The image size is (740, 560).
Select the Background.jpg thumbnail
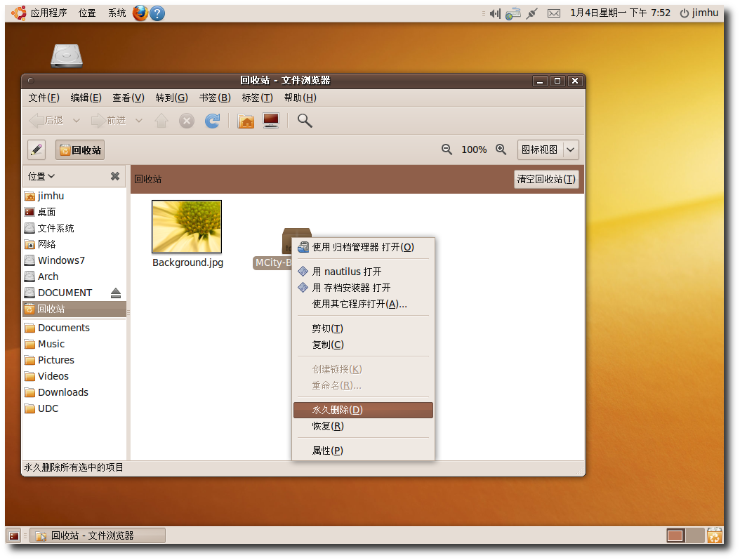pyautogui.click(x=187, y=227)
